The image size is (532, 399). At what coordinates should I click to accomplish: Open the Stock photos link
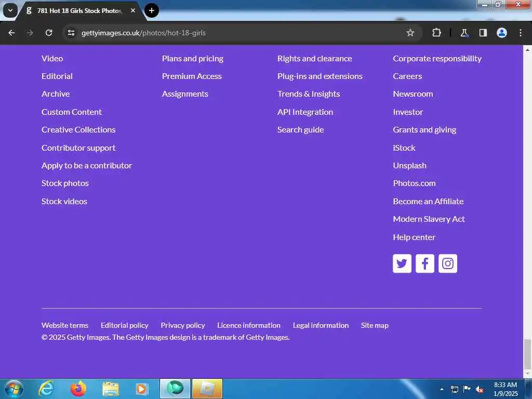(65, 183)
